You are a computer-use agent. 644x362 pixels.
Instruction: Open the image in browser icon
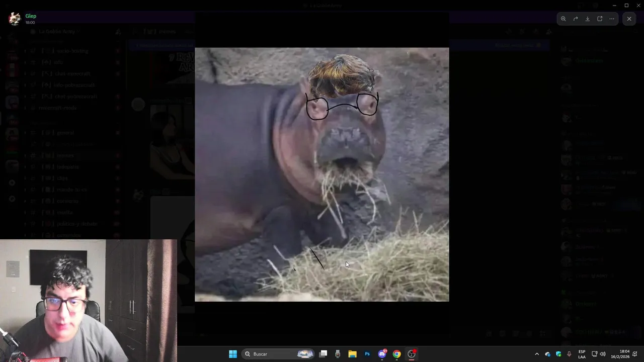pyautogui.click(x=600, y=19)
